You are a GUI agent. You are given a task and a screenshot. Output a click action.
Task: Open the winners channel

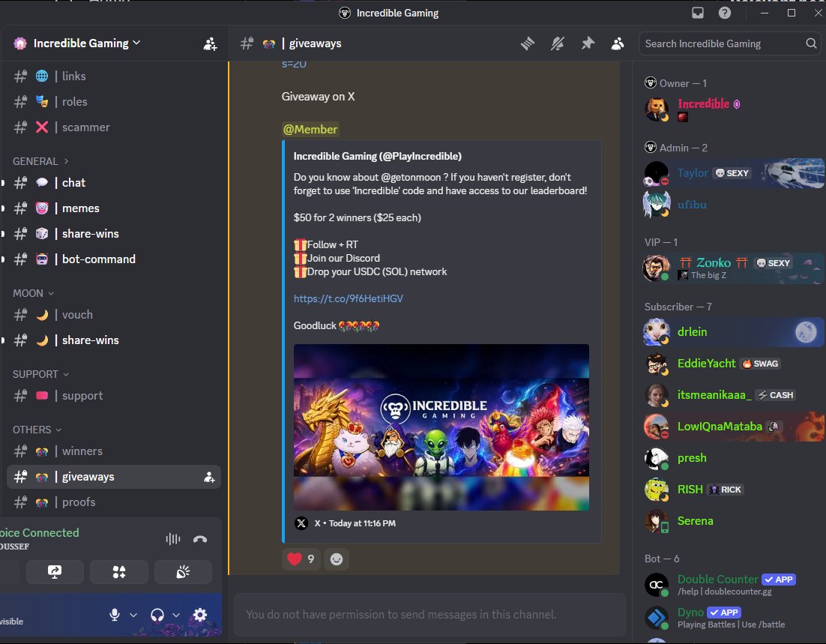(114, 451)
